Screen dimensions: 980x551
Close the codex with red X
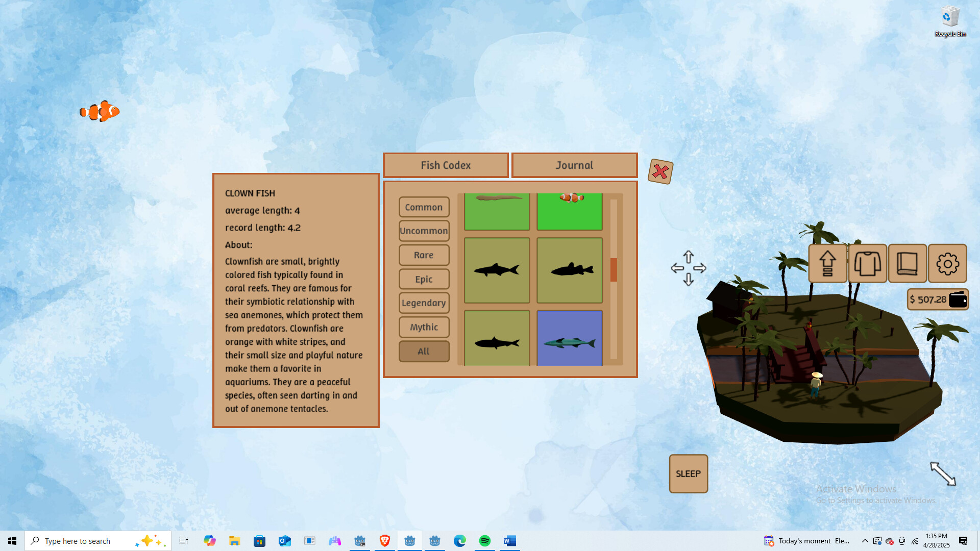[x=660, y=171]
